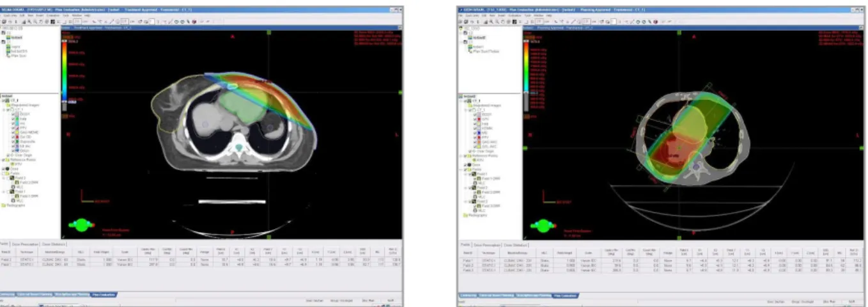The image size is (868, 307).
Task: Expand Field 2 node in left window
Action: click(3, 178)
